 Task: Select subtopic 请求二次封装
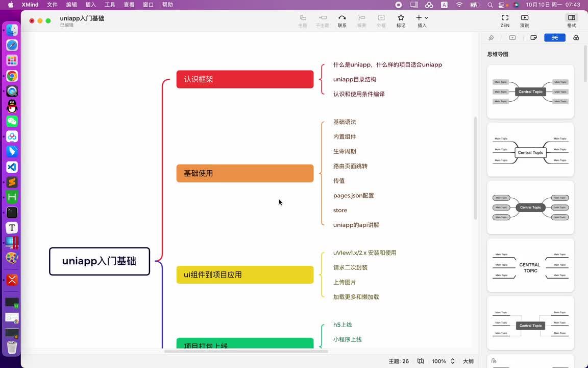pyautogui.click(x=350, y=267)
